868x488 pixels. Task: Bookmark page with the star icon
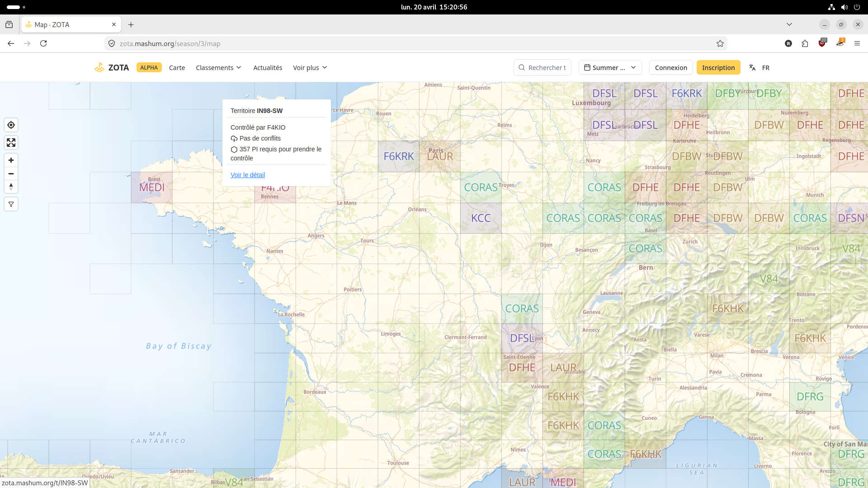coord(720,43)
